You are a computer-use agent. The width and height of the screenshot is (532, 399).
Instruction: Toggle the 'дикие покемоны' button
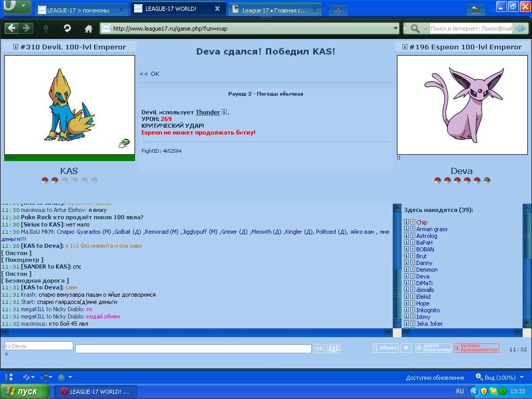point(434,348)
